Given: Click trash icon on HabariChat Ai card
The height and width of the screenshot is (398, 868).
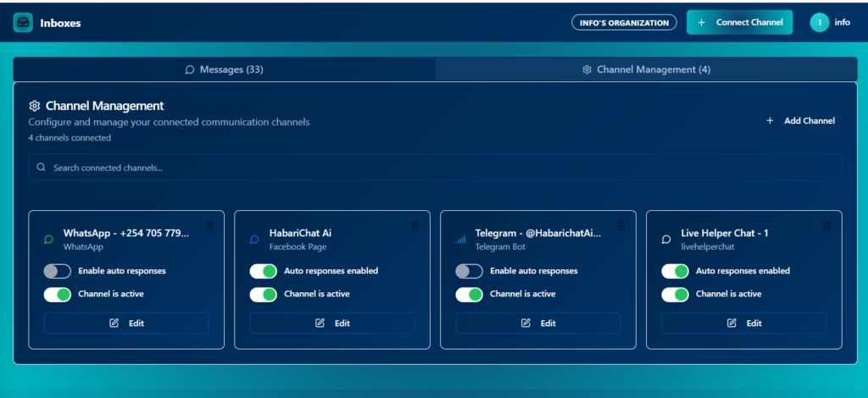Looking at the screenshot, I should click(x=415, y=225).
